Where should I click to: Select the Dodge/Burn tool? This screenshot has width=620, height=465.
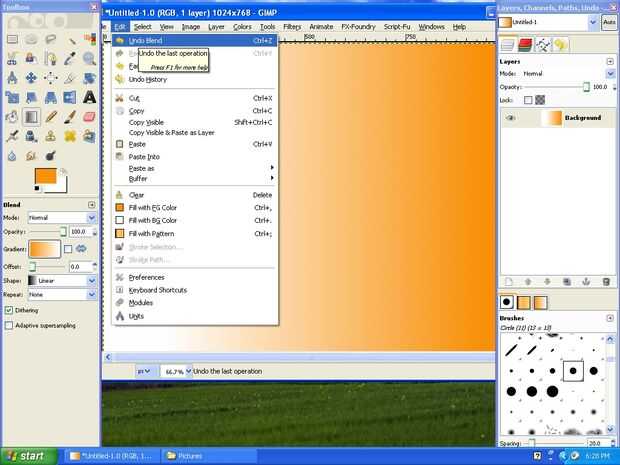pos(51,155)
